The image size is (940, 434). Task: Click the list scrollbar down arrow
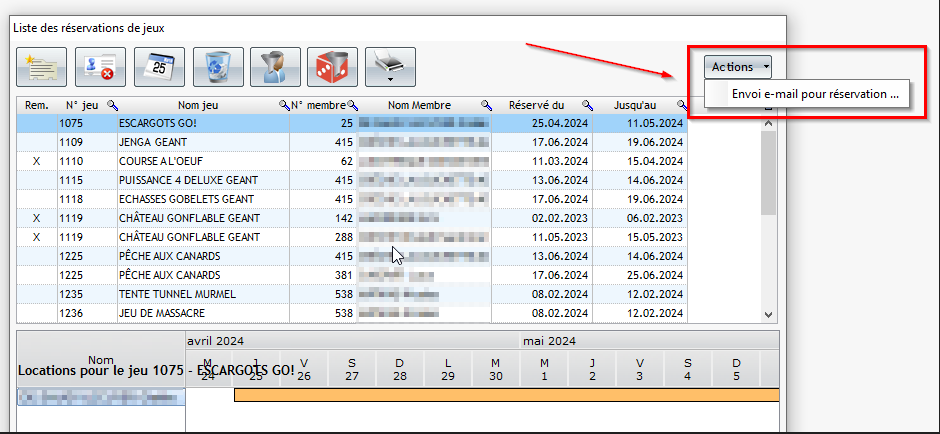pos(768,314)
